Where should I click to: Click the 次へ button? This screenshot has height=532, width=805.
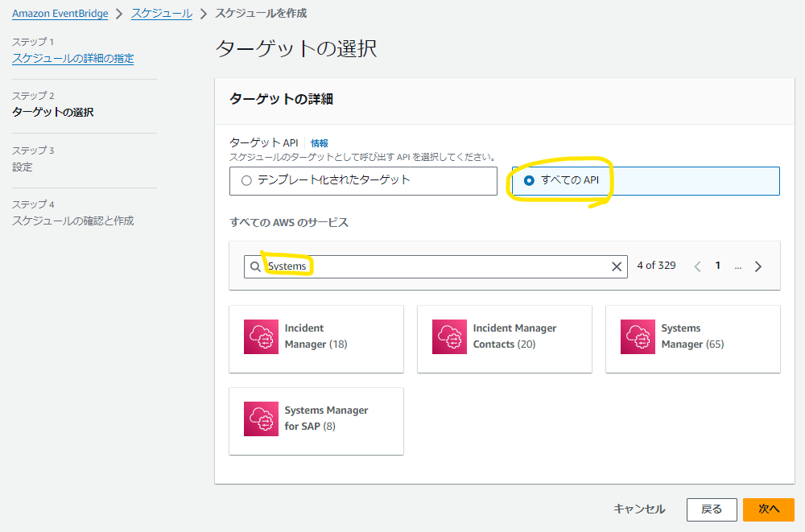[x=769, y=509]
